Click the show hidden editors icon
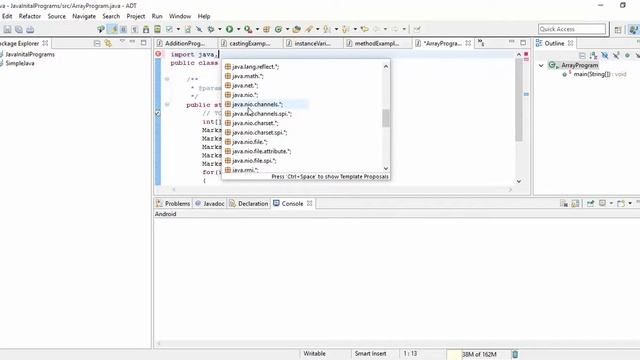This screenshot has width=640, height=360. tap(481, 43)
